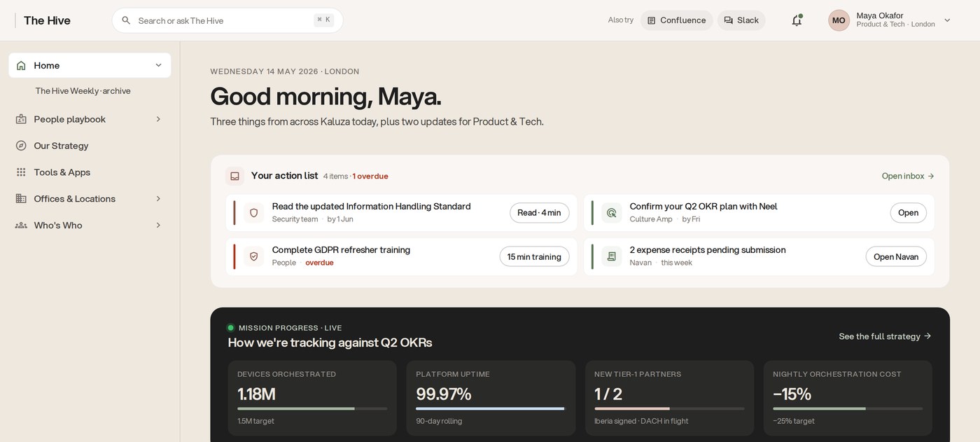Open Our Strategy page

90,146
